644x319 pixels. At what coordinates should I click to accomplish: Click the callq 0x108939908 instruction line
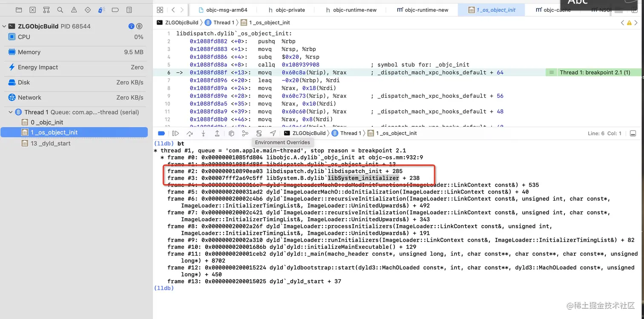(x=330, y=65)
